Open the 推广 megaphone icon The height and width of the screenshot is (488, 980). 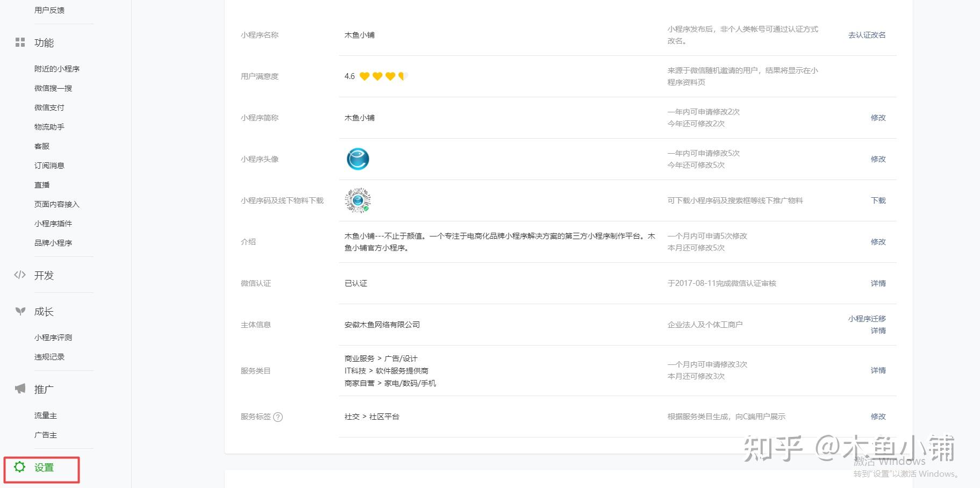pyautogui.click(x=20, y=389)
